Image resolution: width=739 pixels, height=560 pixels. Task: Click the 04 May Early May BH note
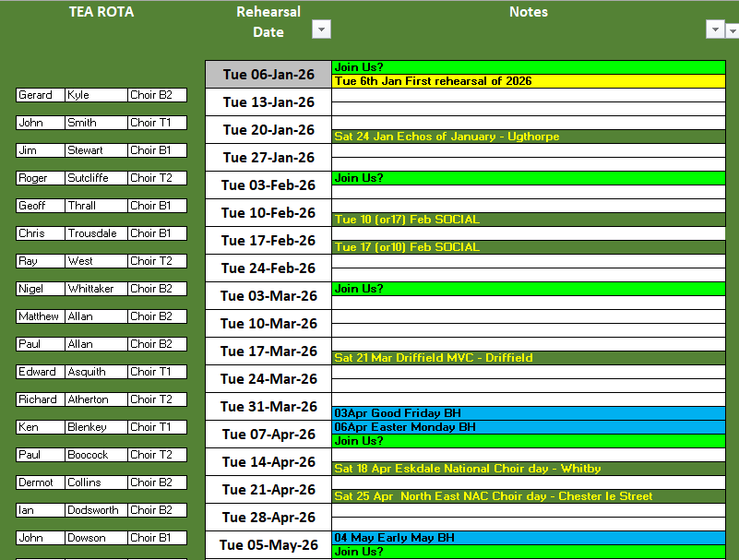click(528, 538)
